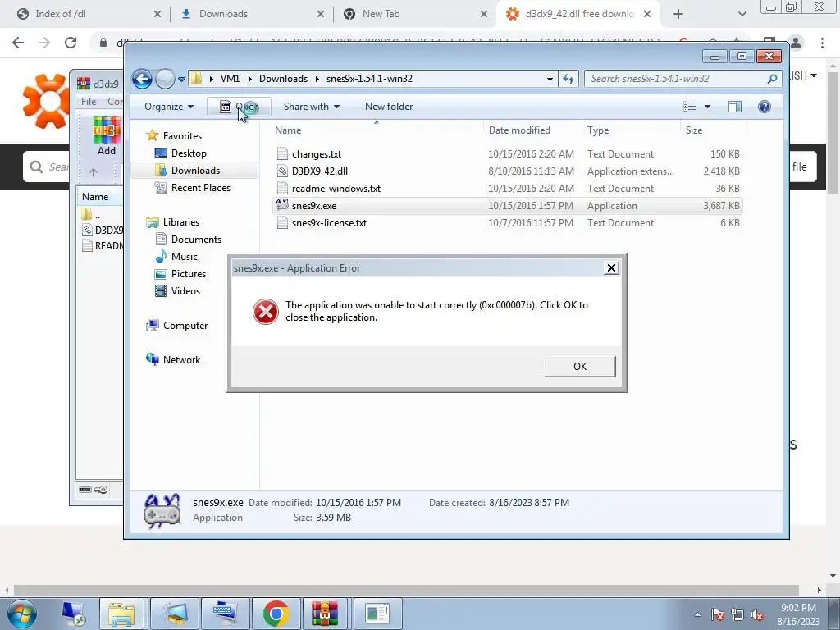Sort by the Type column header
The width and height of the screenshot is (840, 630).
631,130
